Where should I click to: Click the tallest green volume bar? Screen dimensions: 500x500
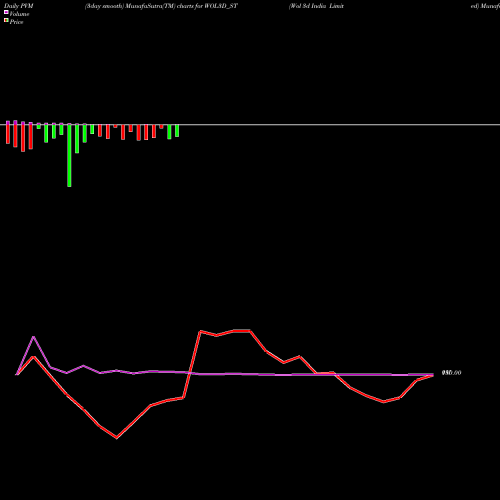click(x=69, y=155)
